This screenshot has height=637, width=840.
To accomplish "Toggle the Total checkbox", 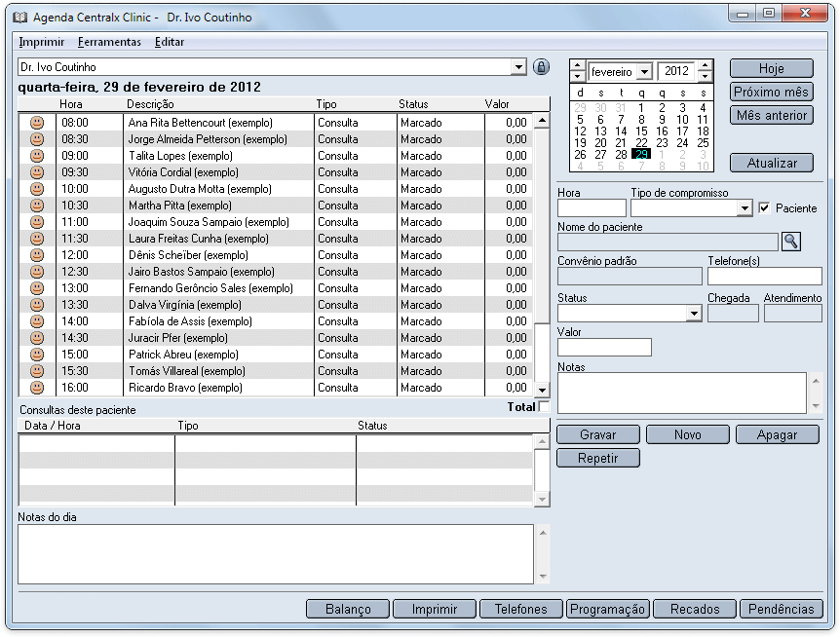I will click(x=544, y=407).
